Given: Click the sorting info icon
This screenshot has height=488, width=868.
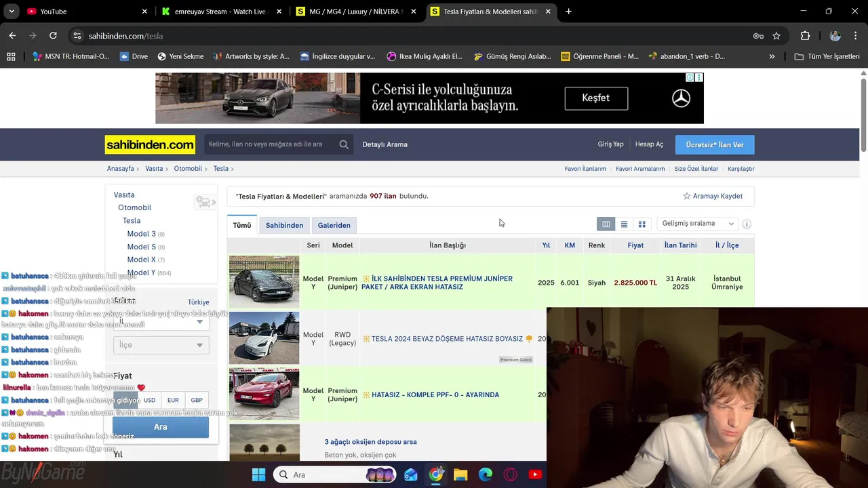Looking at the screenshot, I should 747,224.
